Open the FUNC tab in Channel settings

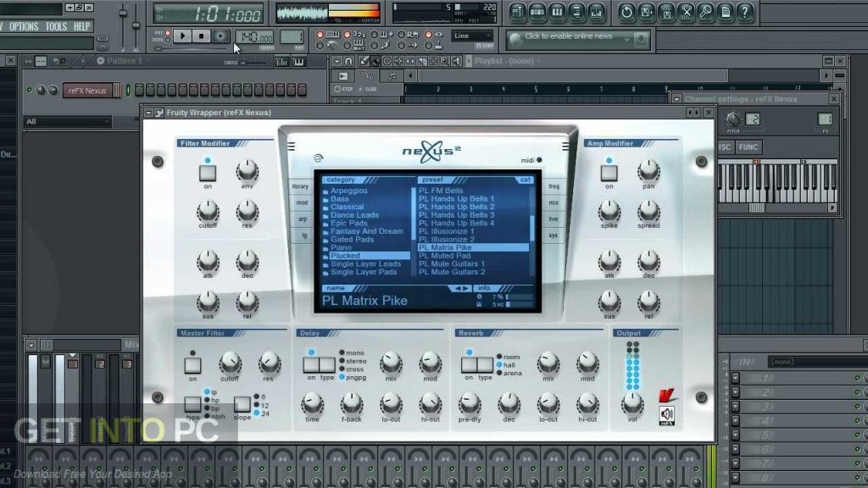pos(748,147)
